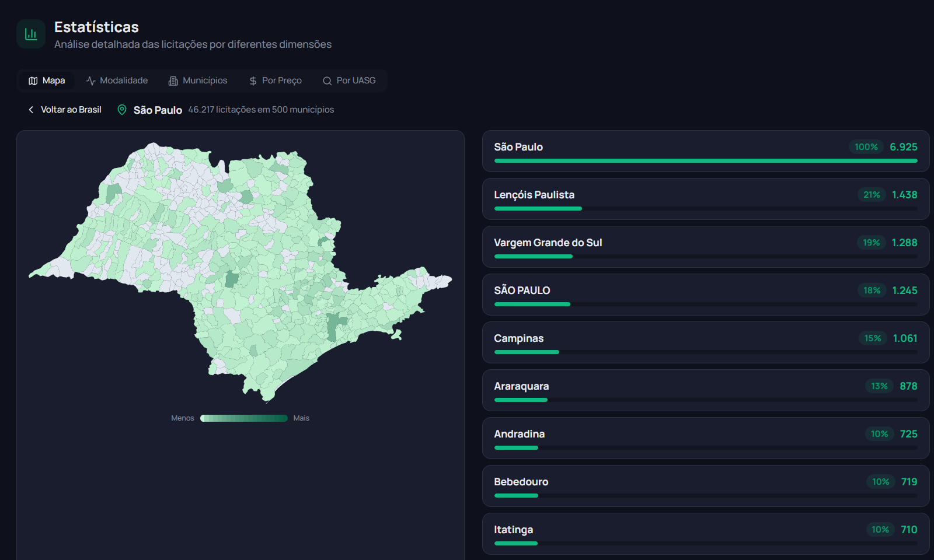Click the 13% badge on Araraquara
Image resolution: width=934 pixels, height=560 pixels.
point(879,386)
